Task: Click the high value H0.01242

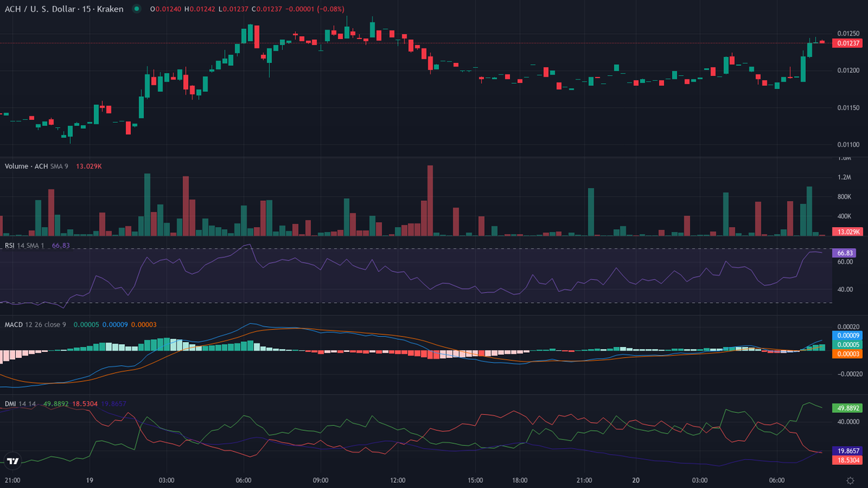Action: point(200,9)
